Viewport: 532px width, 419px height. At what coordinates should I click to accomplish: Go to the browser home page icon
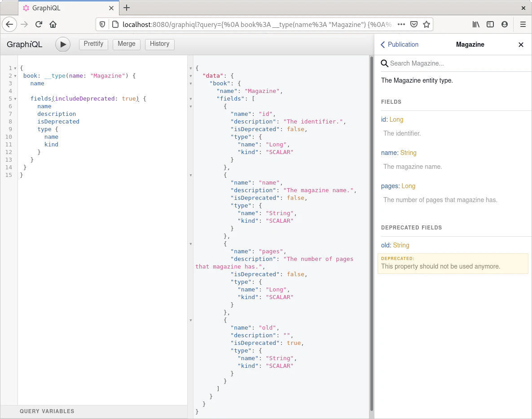click(x=53, y=24)
